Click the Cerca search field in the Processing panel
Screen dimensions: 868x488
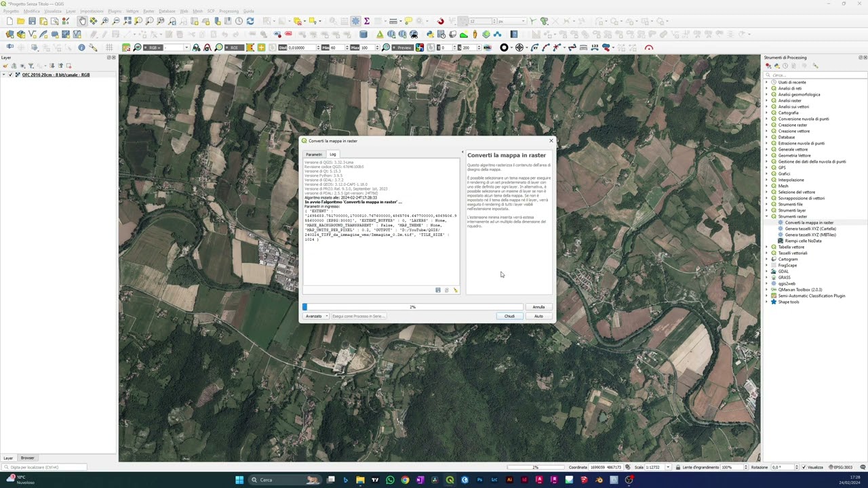[x=814, y=75]
